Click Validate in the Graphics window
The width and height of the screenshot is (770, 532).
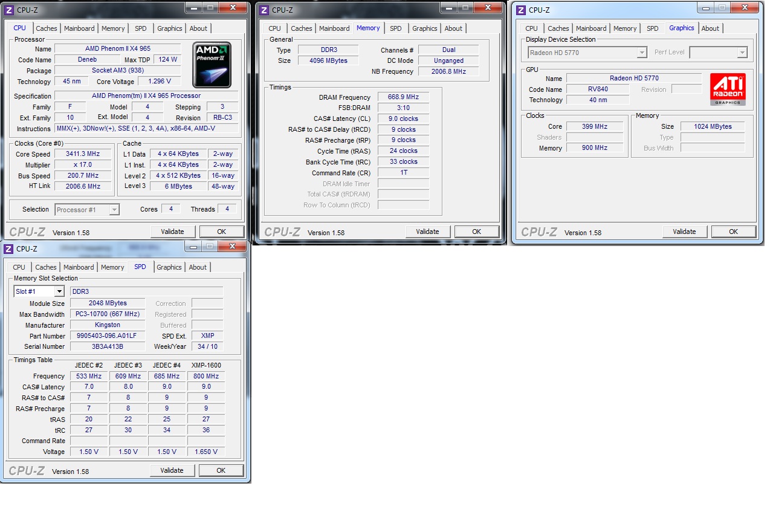click(685, 232)
